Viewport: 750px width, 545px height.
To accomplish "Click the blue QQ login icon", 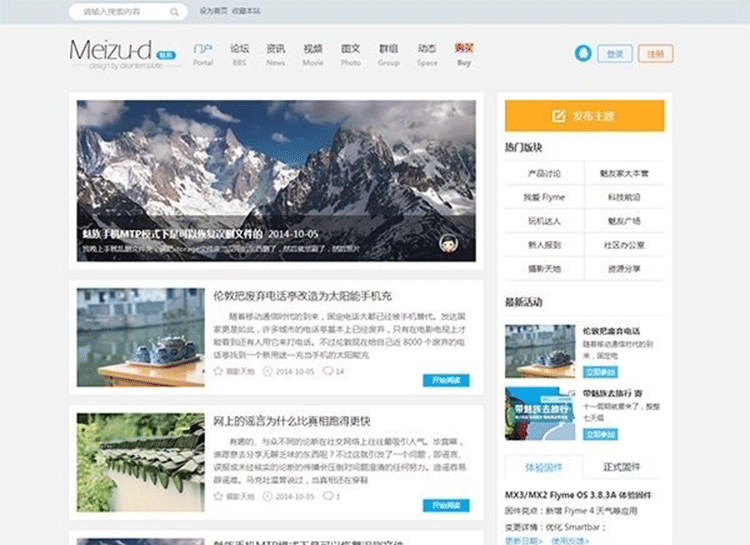I will pyautogui.click(x=583, y=53).
